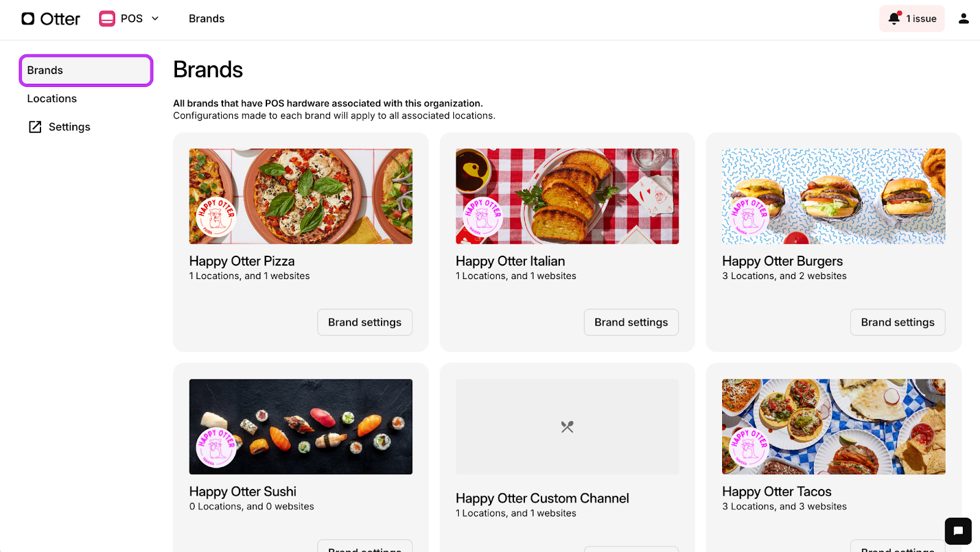
Task: Select Brands in the sidebar
Action: tap(86, 70)
